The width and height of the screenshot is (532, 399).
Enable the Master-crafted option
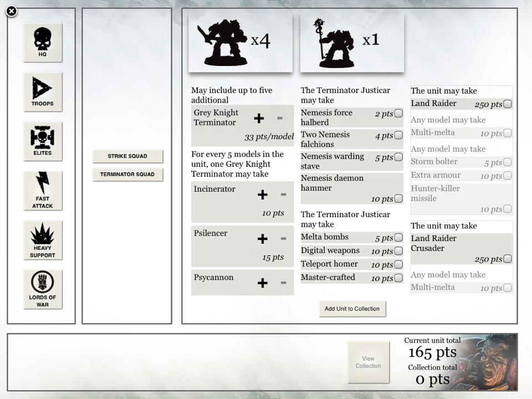(398, 278)
